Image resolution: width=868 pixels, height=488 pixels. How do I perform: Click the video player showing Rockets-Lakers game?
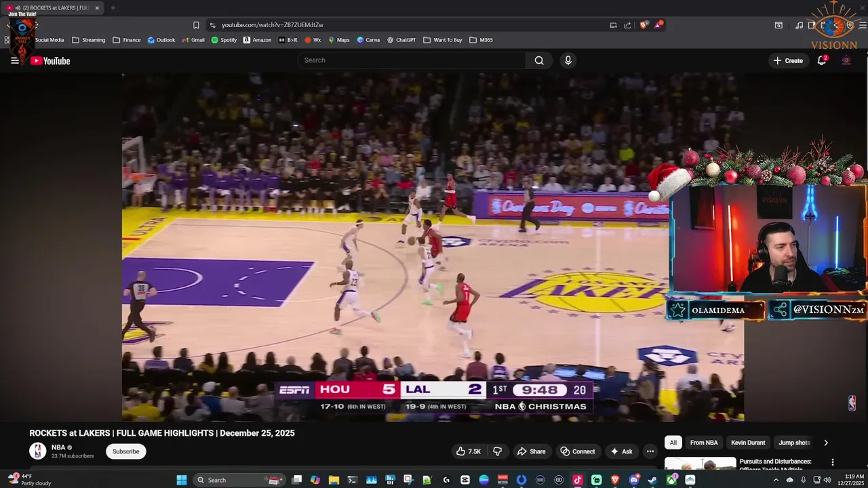(x=433, y=247)
